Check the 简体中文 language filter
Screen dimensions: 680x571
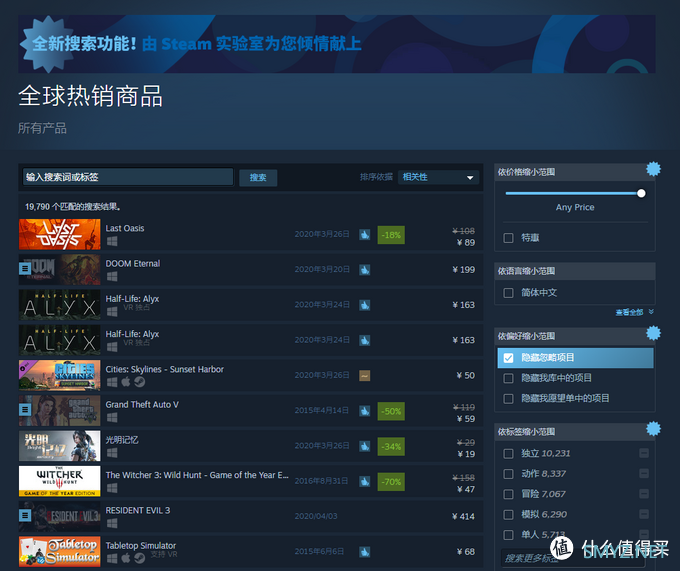[508, 293]
